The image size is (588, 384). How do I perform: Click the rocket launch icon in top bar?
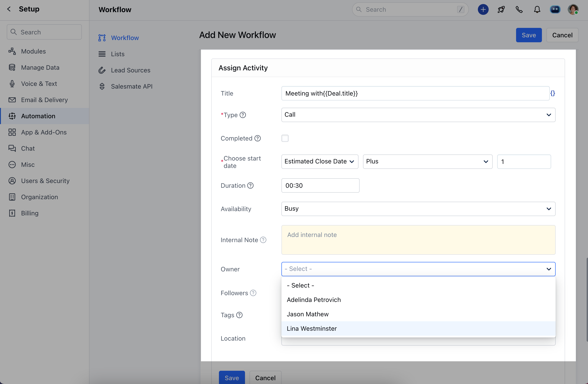(501, 9)
